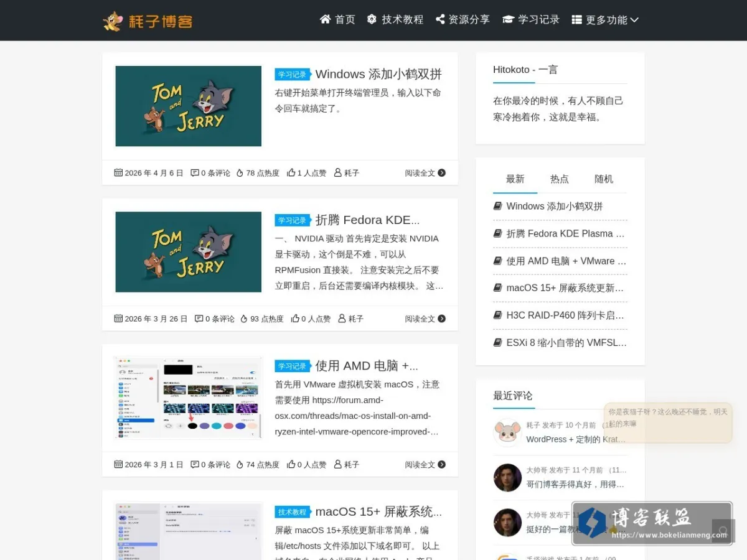The height and width of the screenshot is (560, 747).
Task: Switch to the 最新 sidebar tab
Action: pos(515,179)
